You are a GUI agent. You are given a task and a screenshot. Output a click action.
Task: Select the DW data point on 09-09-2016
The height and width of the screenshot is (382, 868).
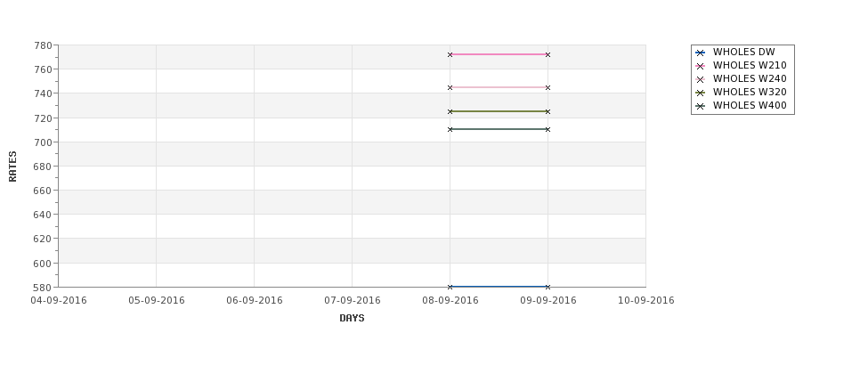[548, 287]
